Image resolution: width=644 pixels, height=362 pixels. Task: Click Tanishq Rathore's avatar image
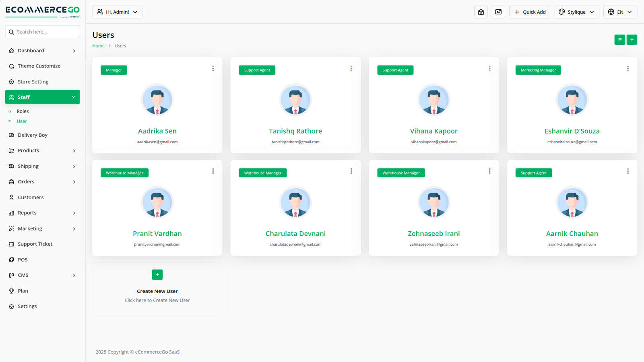295,100
